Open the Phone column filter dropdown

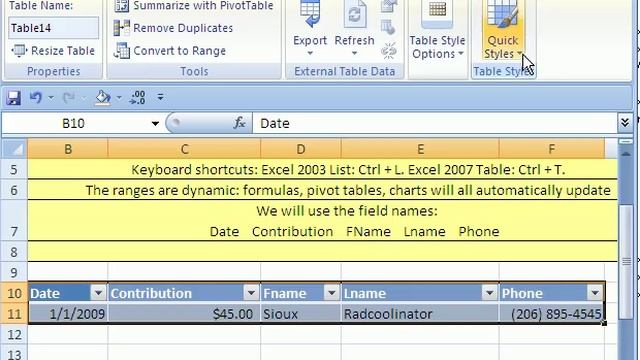coord(595,293)
